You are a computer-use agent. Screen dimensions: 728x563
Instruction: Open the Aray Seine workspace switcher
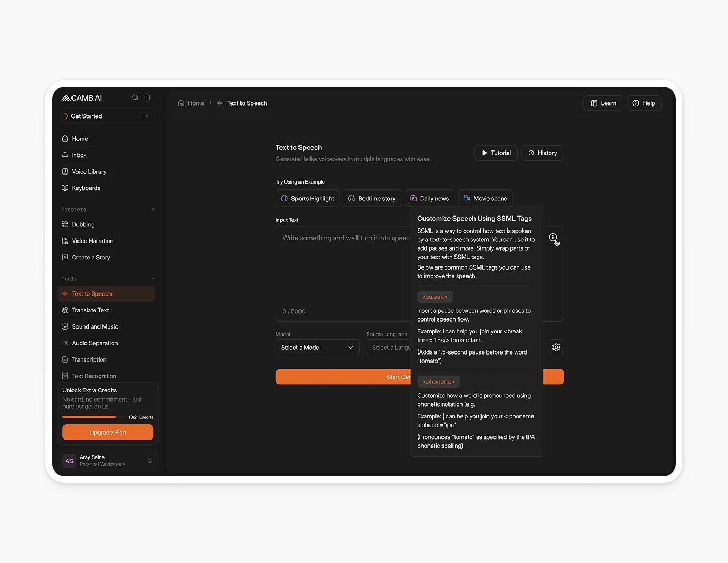click(107, 461)
